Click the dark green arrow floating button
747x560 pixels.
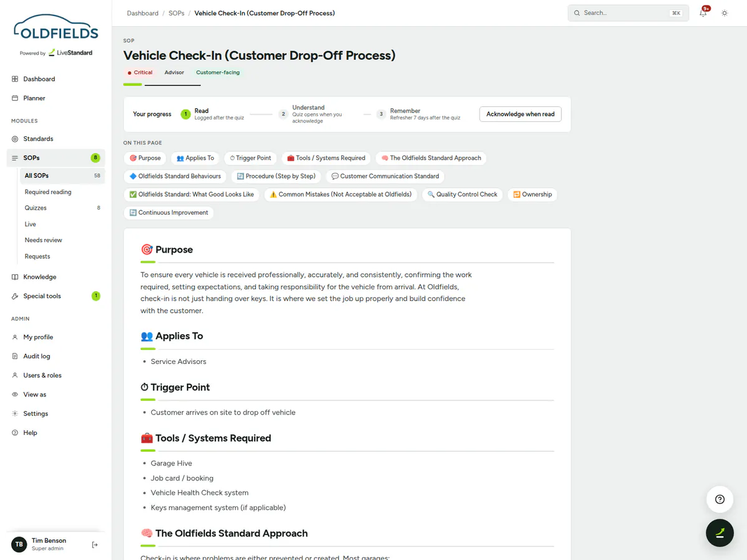(x=720, y=533)
